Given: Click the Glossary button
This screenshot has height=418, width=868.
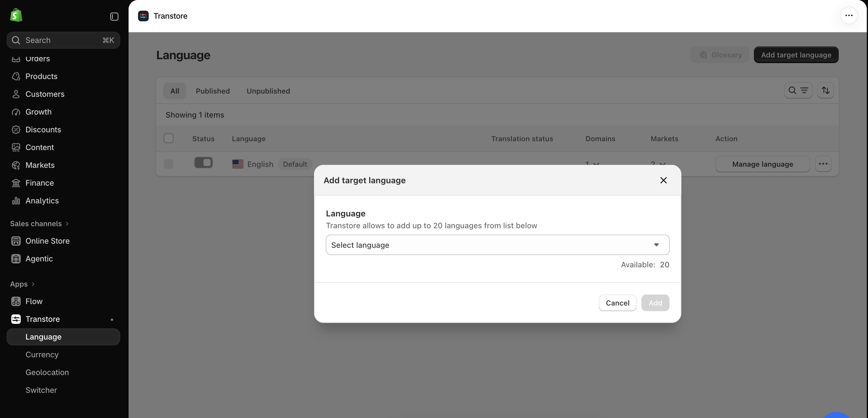Looking at the screenshot, I should 719,54.
